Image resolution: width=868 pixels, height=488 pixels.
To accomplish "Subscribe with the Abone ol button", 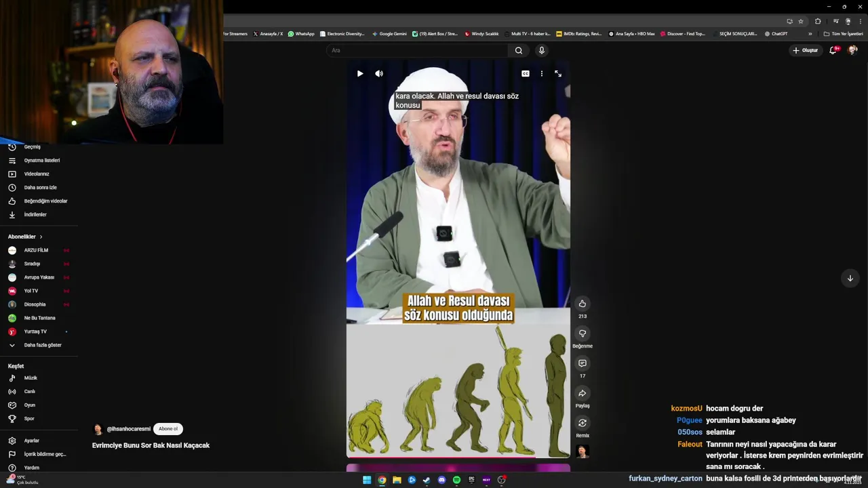I will point(168,428).
